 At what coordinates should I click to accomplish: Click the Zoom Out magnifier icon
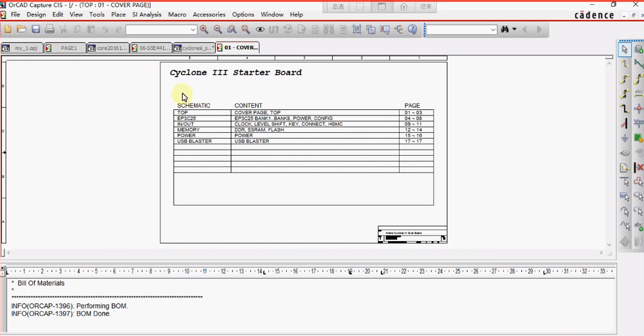218,29
